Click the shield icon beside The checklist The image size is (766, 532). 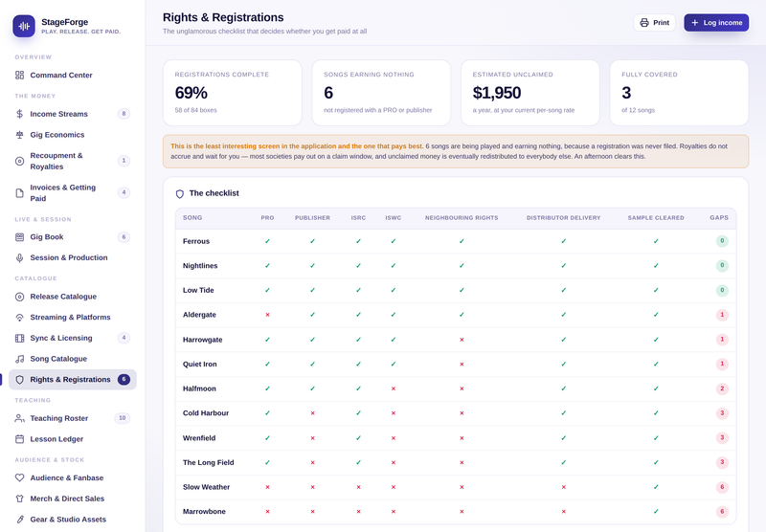[180, 194]
